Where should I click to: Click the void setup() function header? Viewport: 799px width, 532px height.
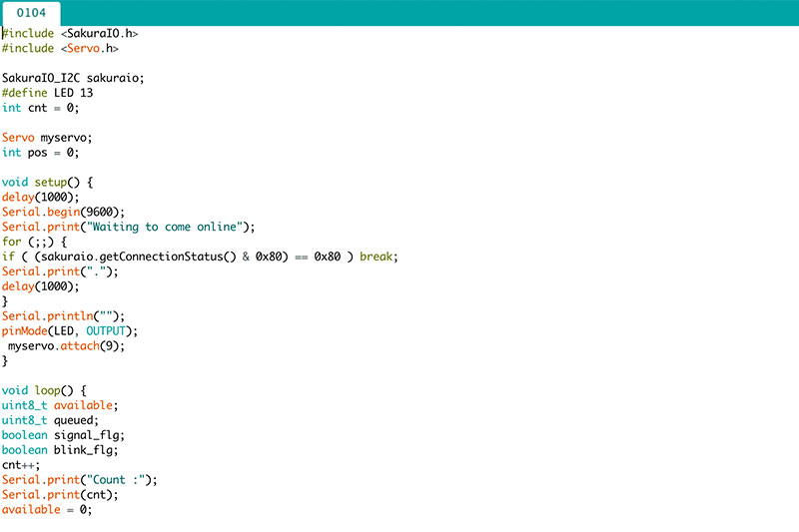coord(47,183)
